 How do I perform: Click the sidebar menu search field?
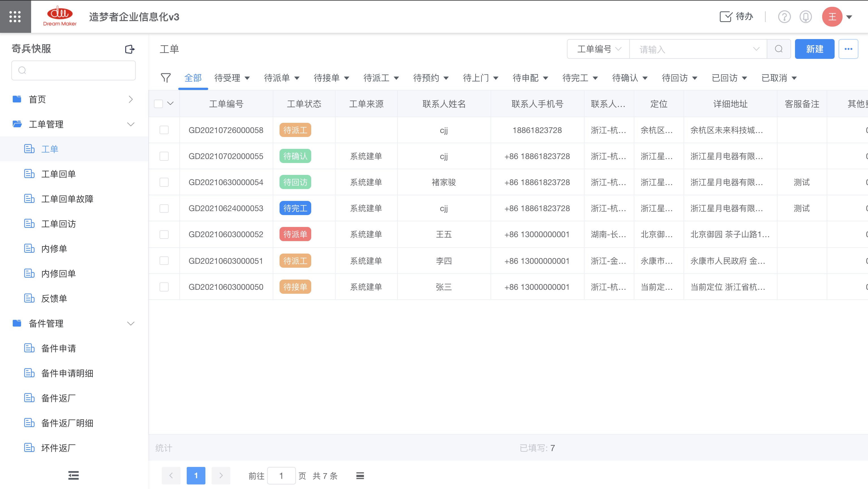(x=74, y=70)
